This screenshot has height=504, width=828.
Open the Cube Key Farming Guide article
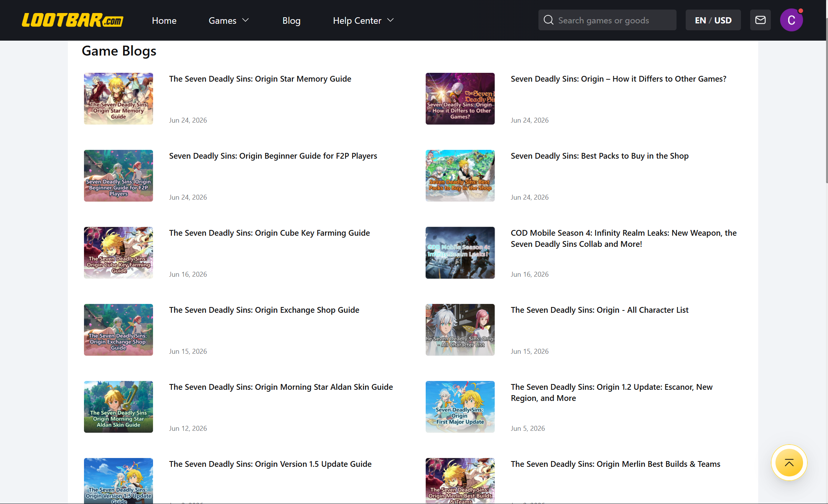point(269,233)
